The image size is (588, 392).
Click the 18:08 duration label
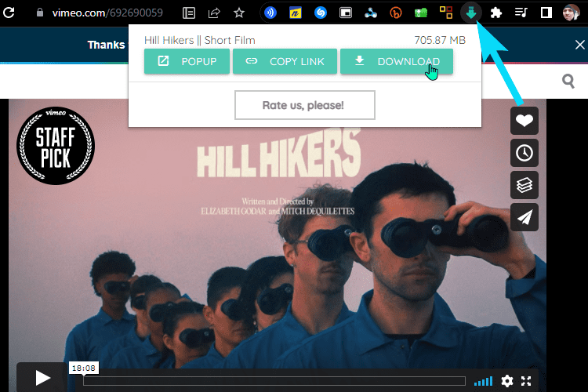(x=84, y=368)
